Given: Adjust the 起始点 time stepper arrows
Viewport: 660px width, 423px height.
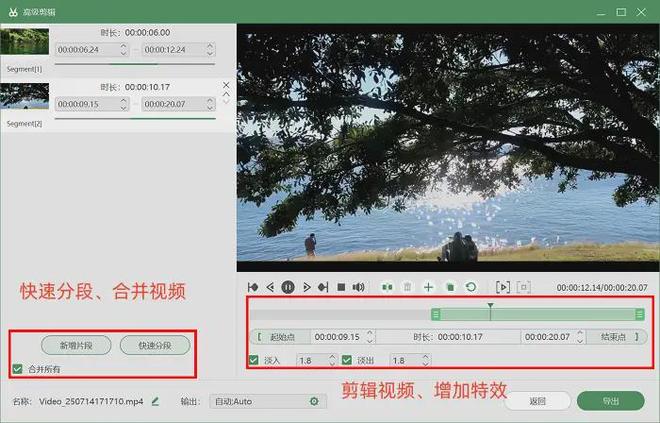Looking at the screenshot, I should pyautogui.click(x=370, y=337).
